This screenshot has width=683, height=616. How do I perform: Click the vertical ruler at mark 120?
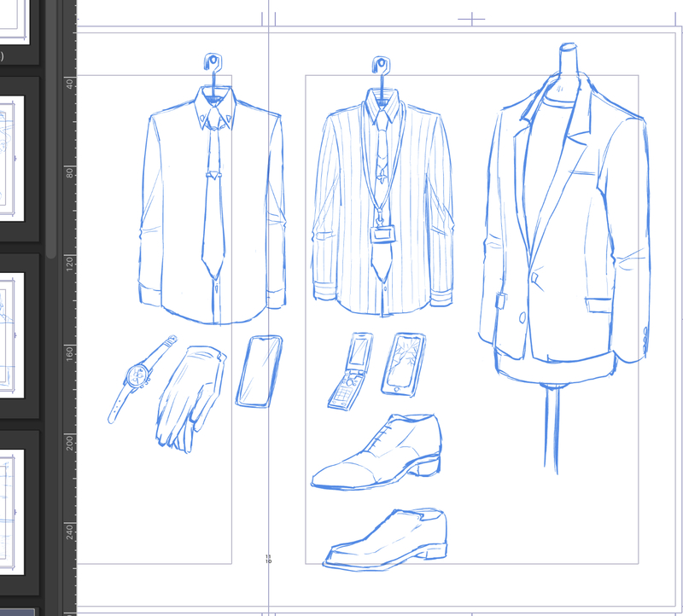point(70,264)
